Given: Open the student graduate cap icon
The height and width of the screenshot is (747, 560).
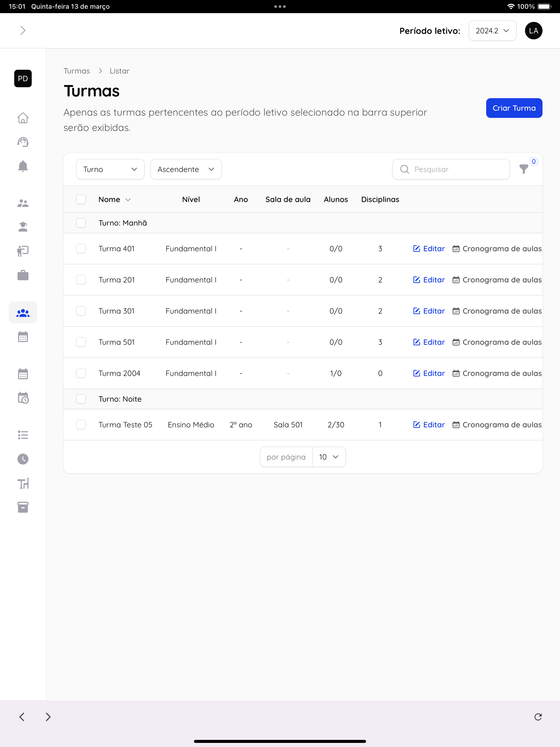Looking at the screenshot, I should pos(23,227).
